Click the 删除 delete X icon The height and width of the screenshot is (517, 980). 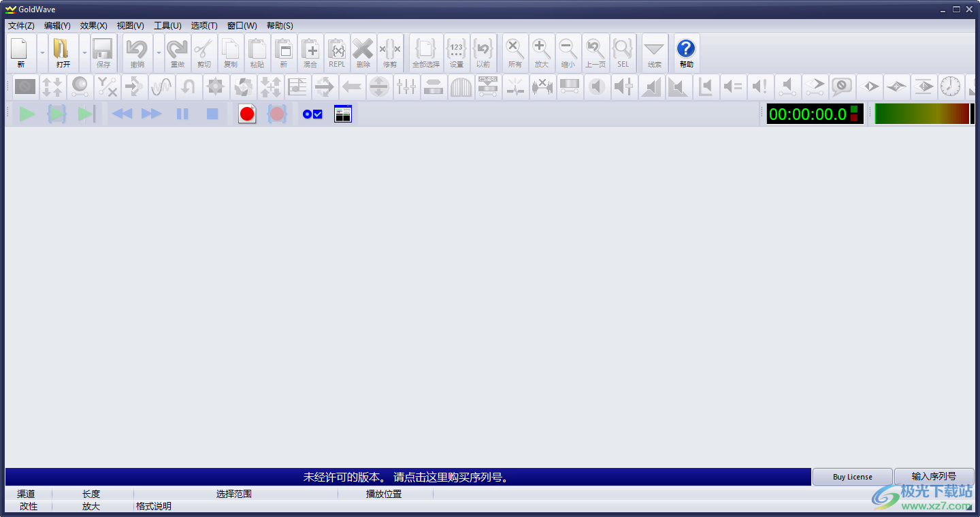click(x=363, y=53)
